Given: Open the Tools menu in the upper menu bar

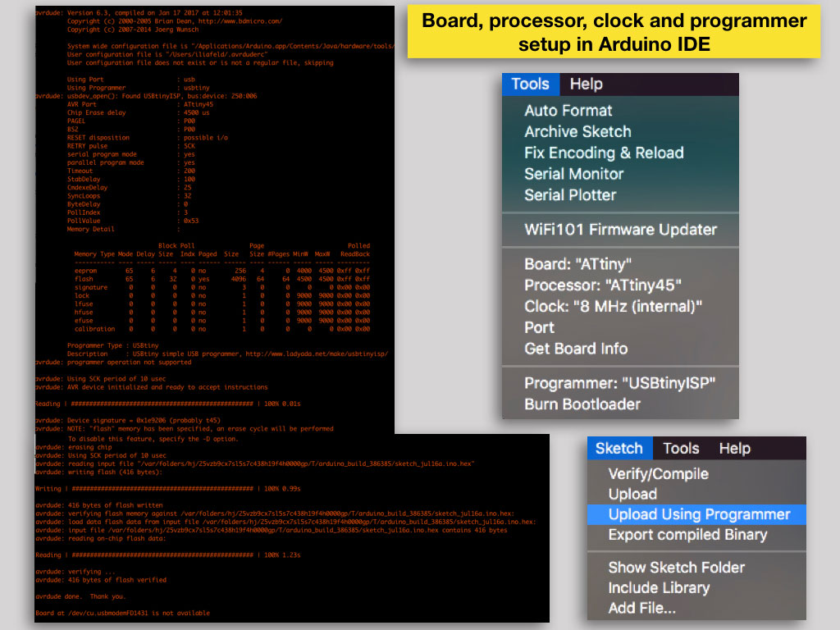Looking at the screenshot, I should (531, 84).
